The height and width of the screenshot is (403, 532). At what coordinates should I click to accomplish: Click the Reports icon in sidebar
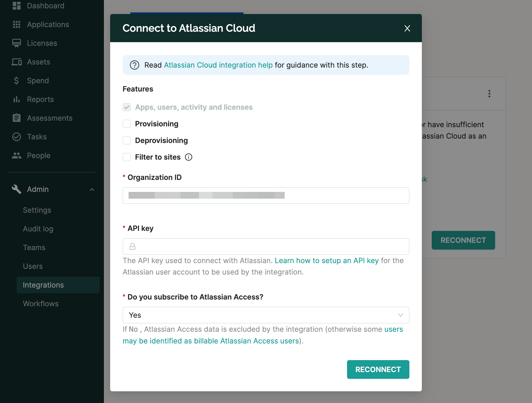pyautogui.click(x=16, y=99)
